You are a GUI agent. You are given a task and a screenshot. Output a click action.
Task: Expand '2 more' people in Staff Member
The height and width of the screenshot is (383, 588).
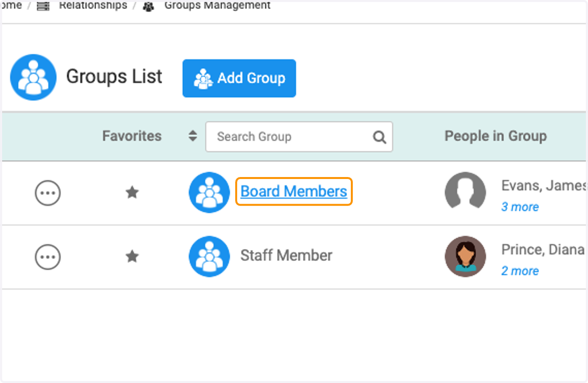pos(520,271)
